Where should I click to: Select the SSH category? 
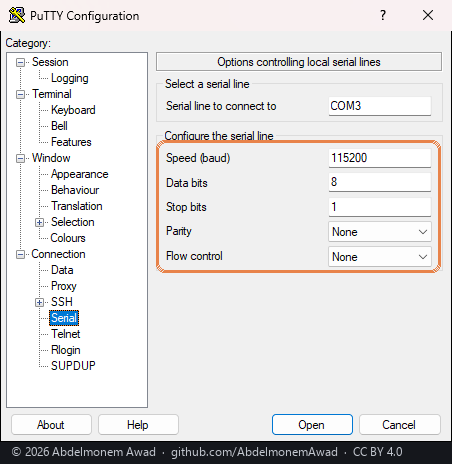tap(62, 302)
